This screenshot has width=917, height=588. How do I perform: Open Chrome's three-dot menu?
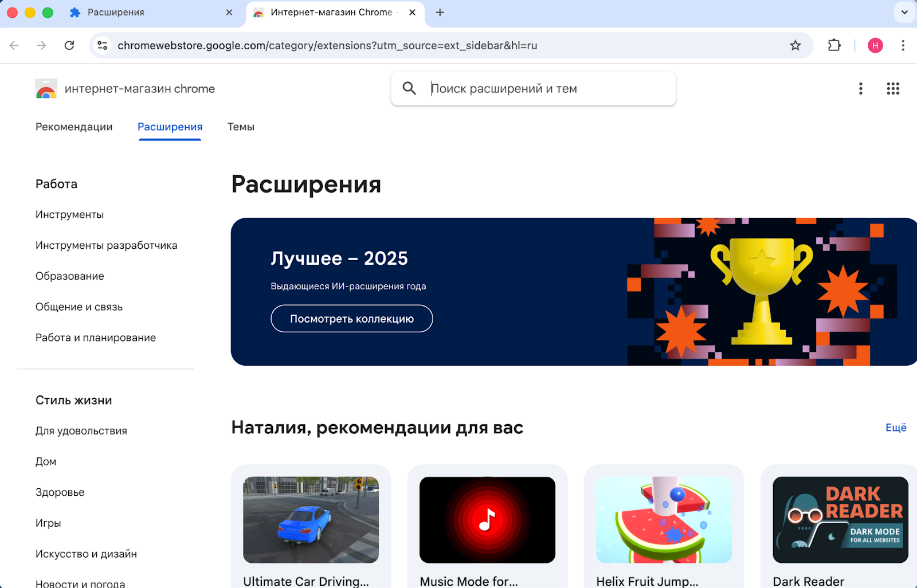(x=903, y=45)
